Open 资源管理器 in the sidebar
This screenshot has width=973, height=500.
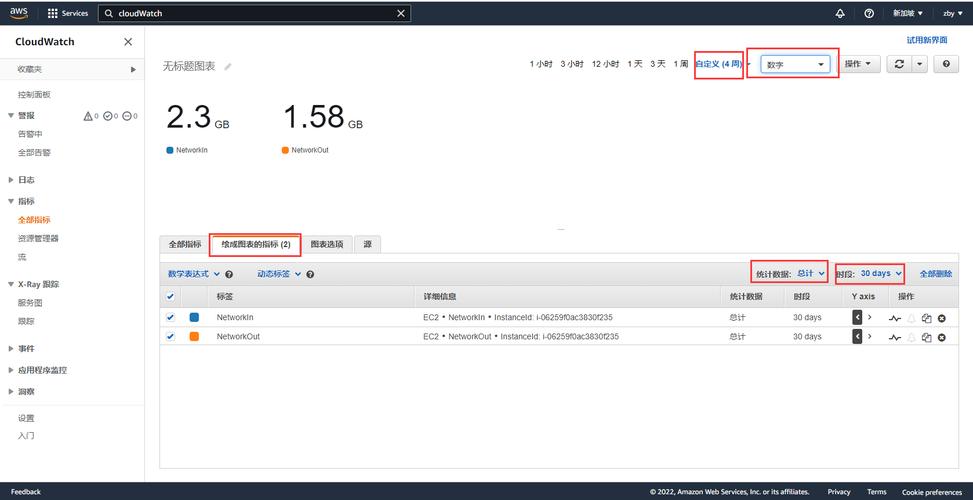(x=38, y=238)
